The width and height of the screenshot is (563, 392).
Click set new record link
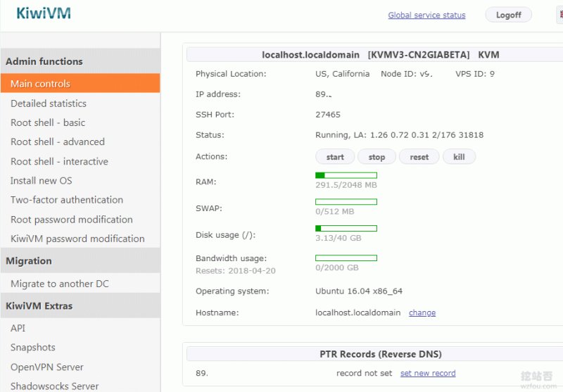tap(428, 373)
